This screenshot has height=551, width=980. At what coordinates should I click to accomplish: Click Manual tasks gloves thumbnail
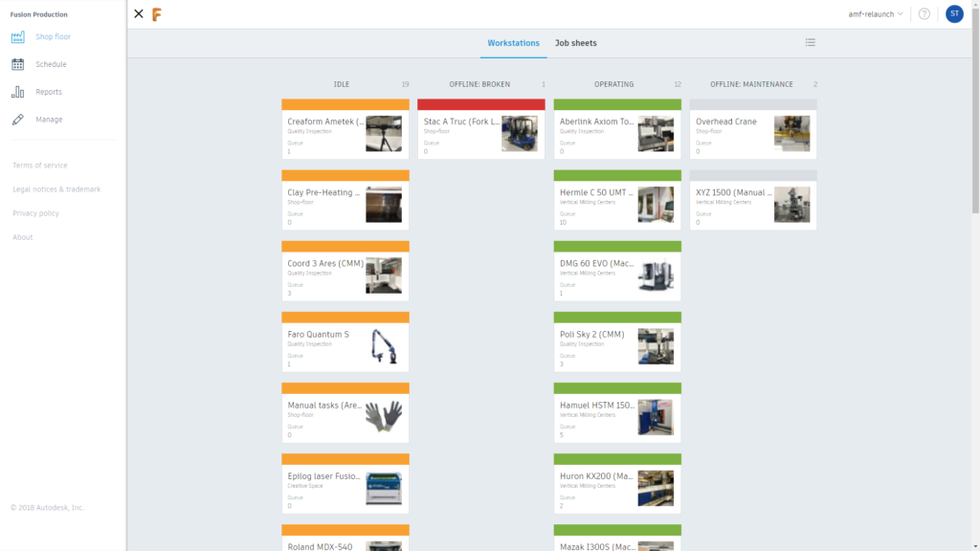click(384, 417)
